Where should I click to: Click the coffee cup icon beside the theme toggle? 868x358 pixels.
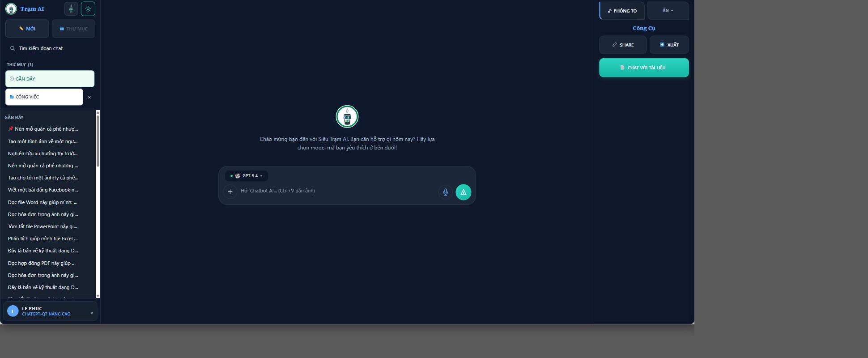pos(71,9)
